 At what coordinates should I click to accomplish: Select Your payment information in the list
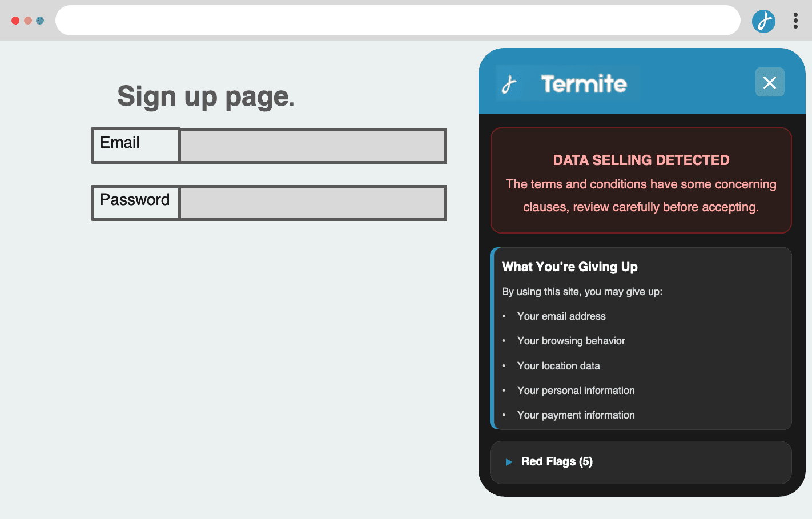point(576,415)
